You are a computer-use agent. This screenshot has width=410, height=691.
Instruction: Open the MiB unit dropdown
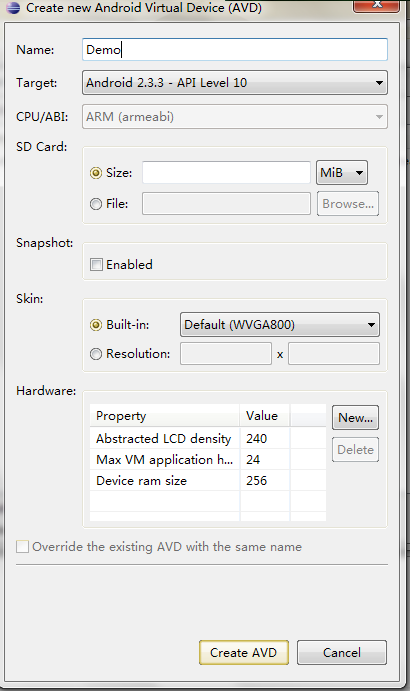click(342, 172)
